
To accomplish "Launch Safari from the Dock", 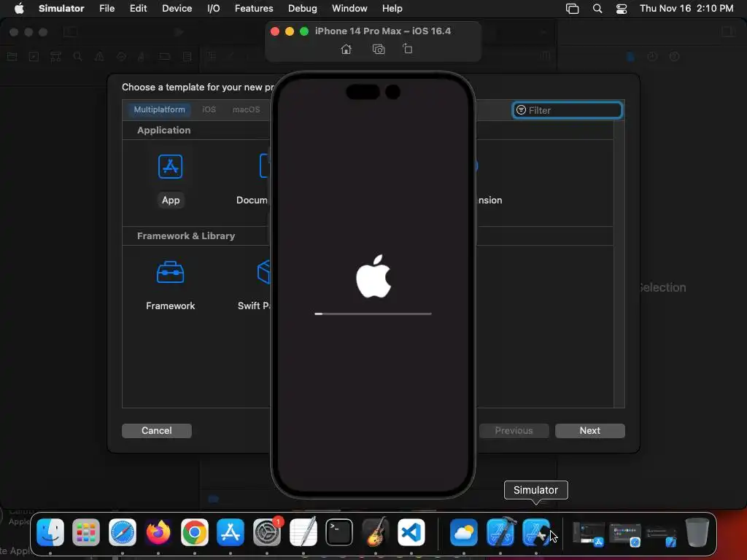I will [x=123, y=532].
